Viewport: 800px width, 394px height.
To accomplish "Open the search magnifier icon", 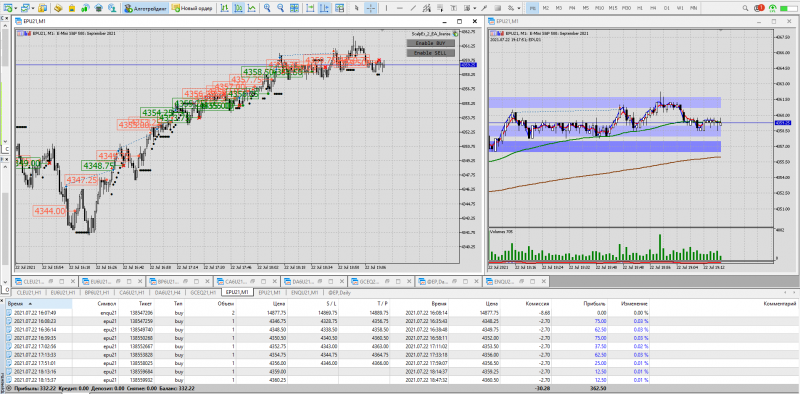I will tap(745, 8).
